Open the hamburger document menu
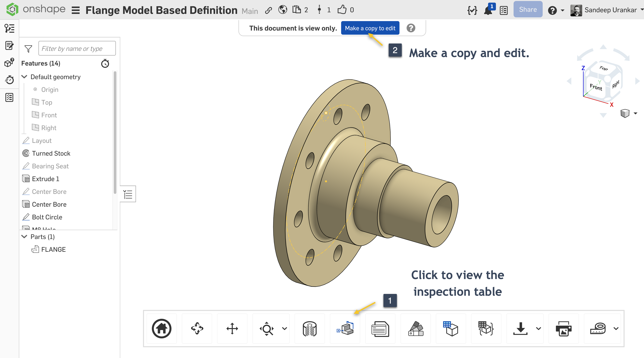 pyautogui.click(x=76, y=10)
